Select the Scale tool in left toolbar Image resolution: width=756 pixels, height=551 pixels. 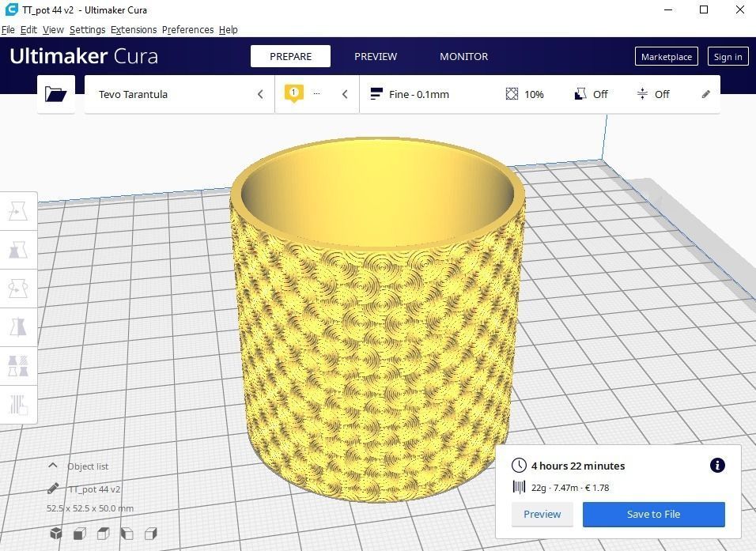[x=18, y=250]
